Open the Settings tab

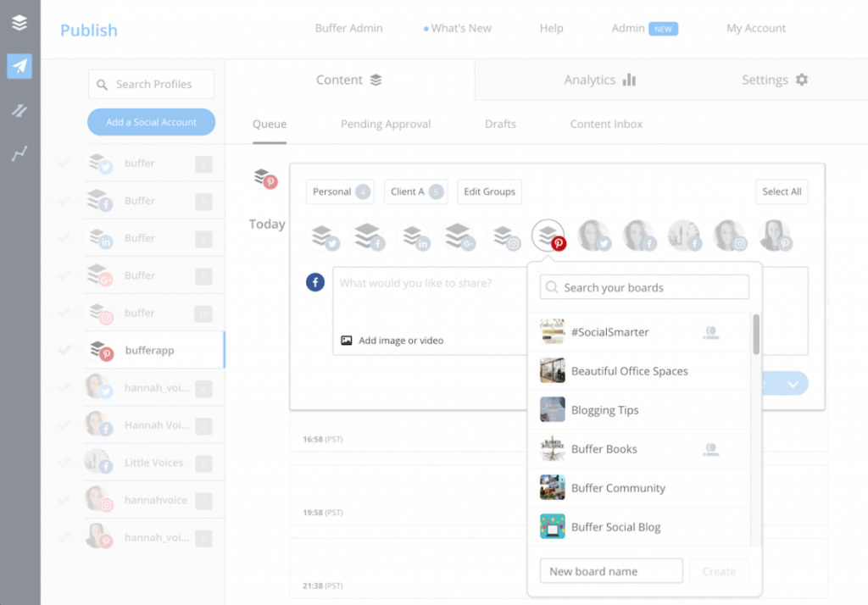(775, 80)
